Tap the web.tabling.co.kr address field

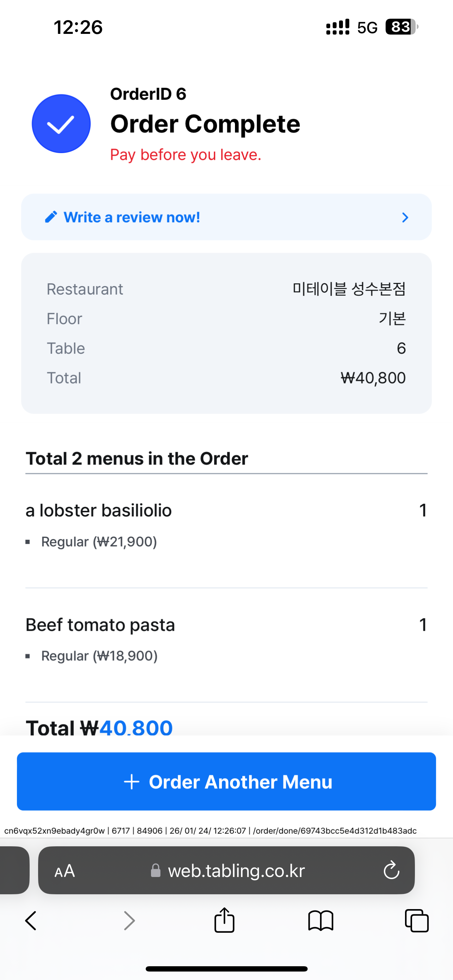click(236, 870)
